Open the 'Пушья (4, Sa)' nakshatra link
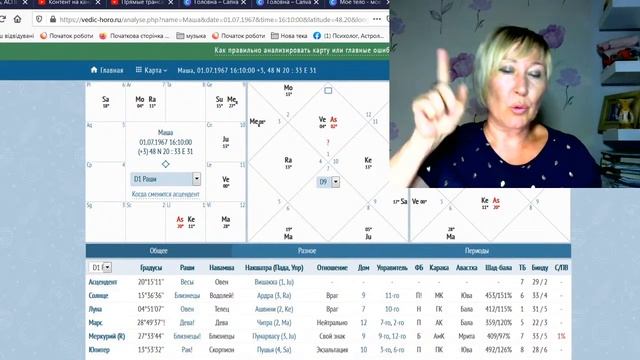Image resolution: width=640 pixels, height=360 pixels. pyautogui.click(x=274, y=349)
